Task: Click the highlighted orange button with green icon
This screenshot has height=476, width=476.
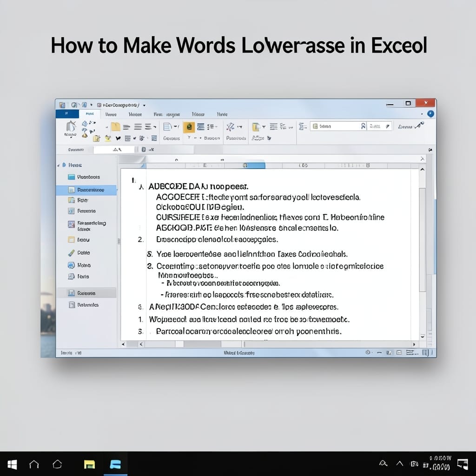Action: (x=189, y=127)
